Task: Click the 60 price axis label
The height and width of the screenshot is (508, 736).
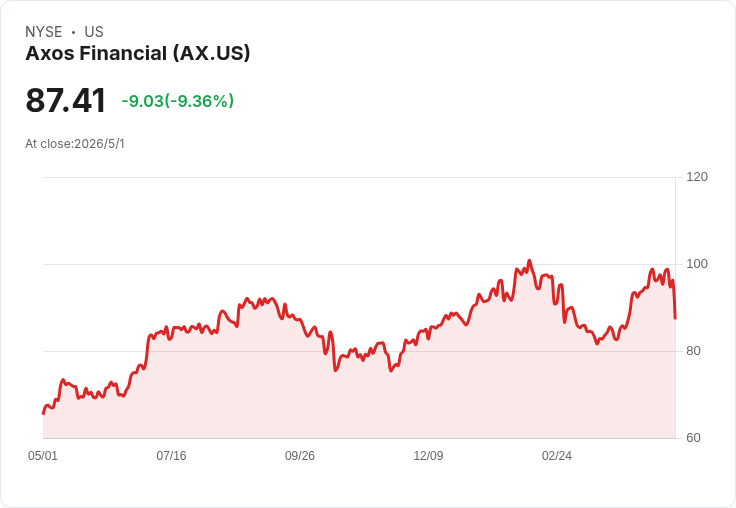Action: tap(693, 438)
